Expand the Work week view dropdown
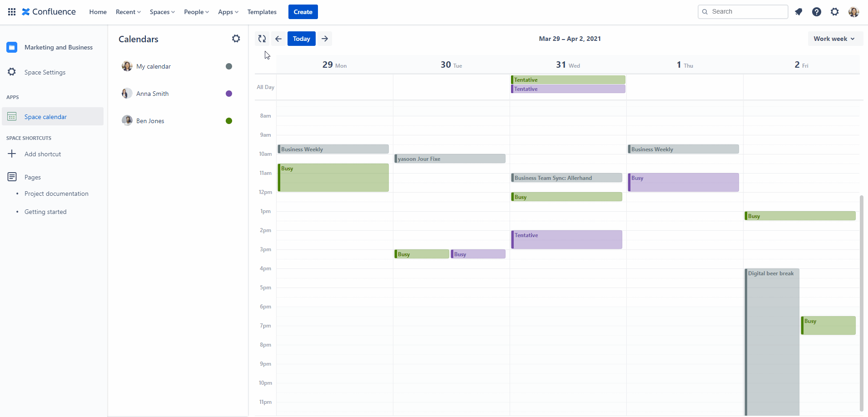 [x=834, y=39]
